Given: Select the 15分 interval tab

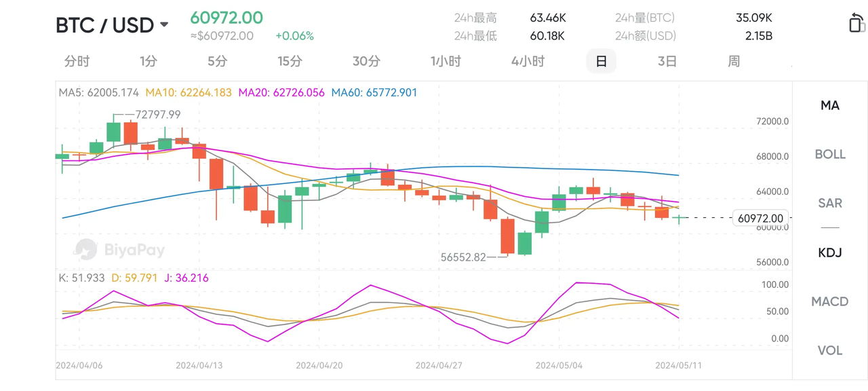Looking at the screenshot, I should click(290, 61).
